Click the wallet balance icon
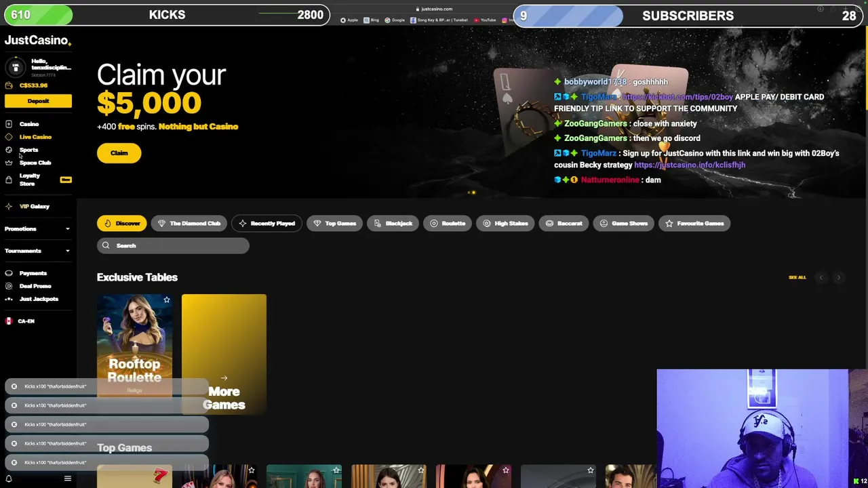 [x=9, y=85]
